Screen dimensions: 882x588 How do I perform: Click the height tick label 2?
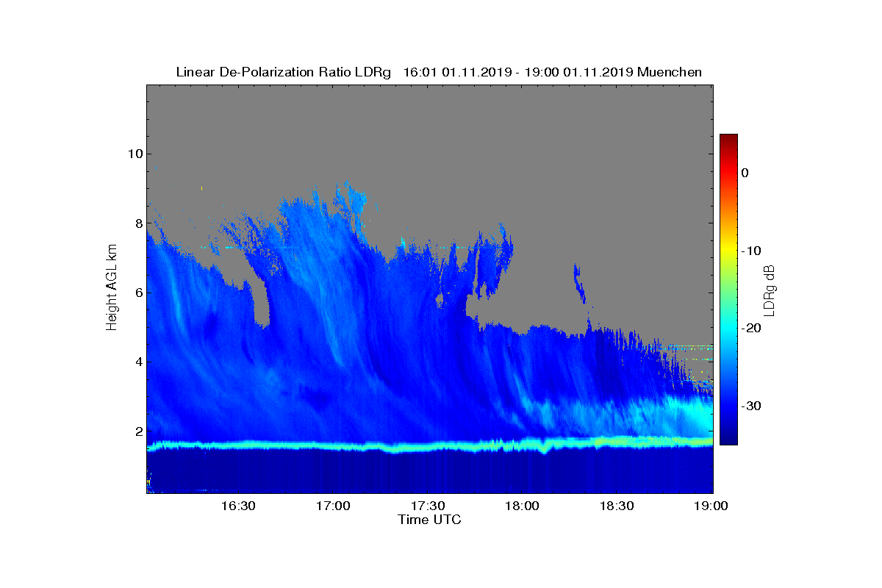137,431
